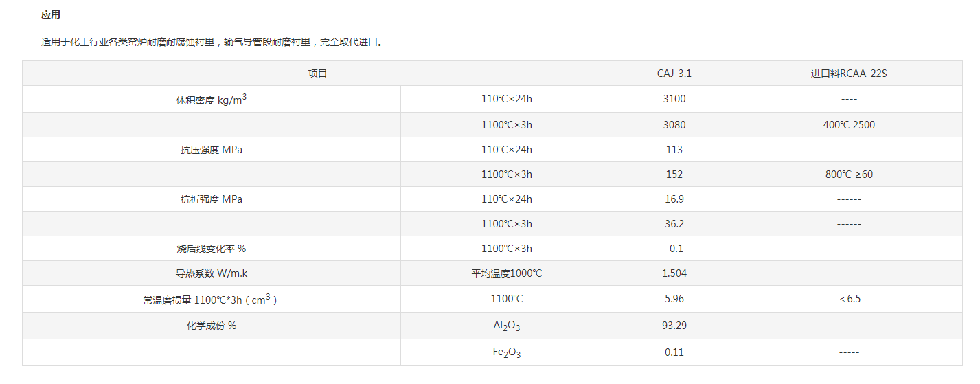Click the < 6.5 cell
This screenshot has width=980, height=384.
(849, 299)
